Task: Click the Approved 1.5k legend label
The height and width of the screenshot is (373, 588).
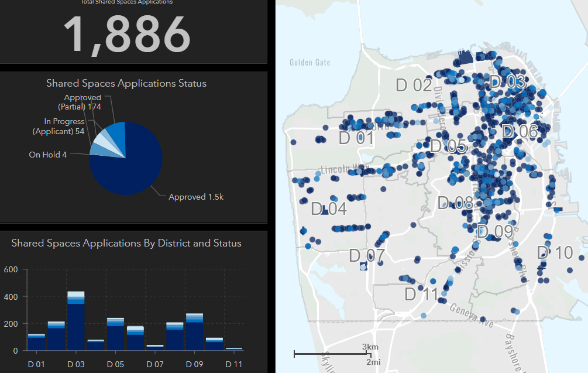Action: tap(195, 197)
